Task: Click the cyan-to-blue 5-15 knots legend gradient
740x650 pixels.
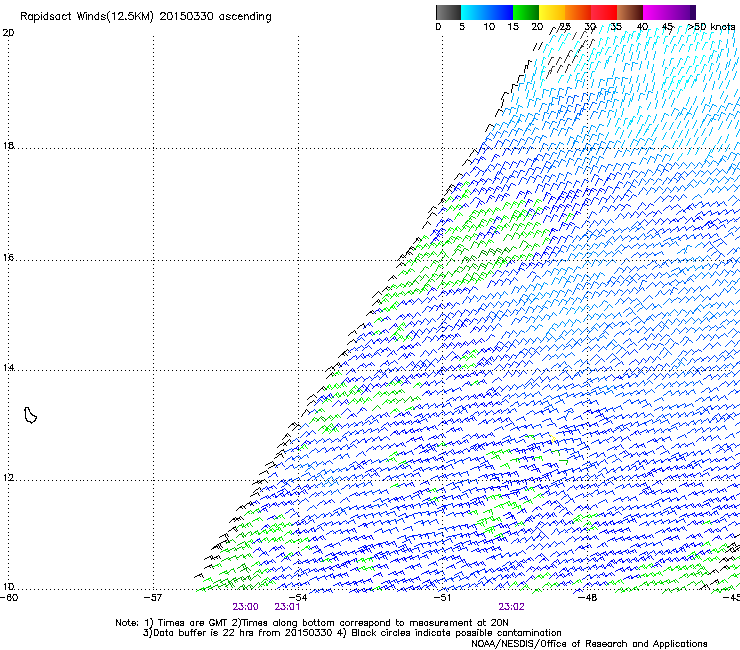Action: coord(487,12)
